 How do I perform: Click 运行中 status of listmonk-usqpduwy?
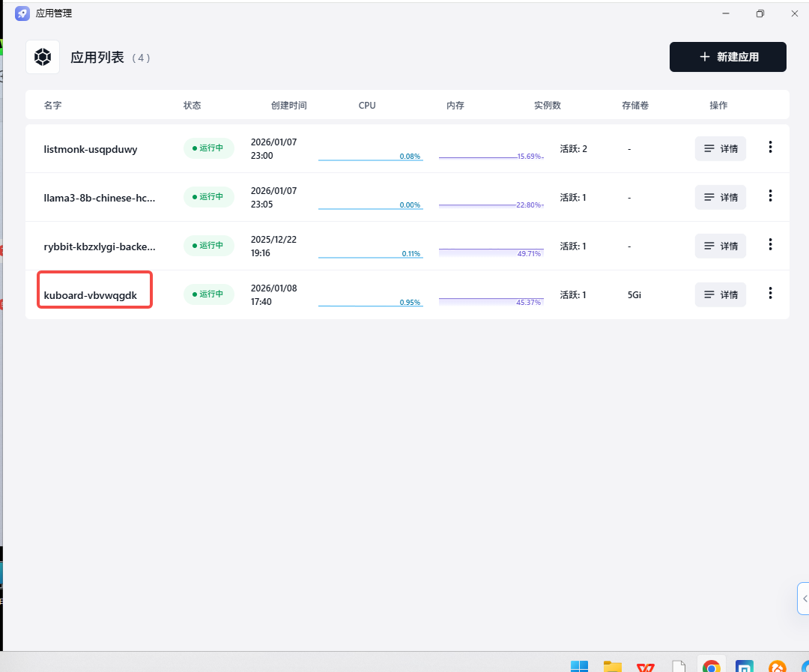(x=208, y=148)
